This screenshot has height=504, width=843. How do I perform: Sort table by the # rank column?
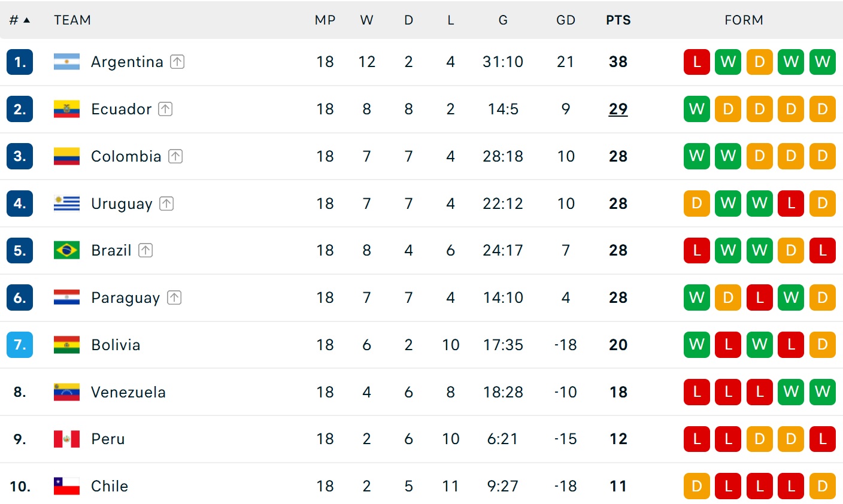click(x=19, y=20)
